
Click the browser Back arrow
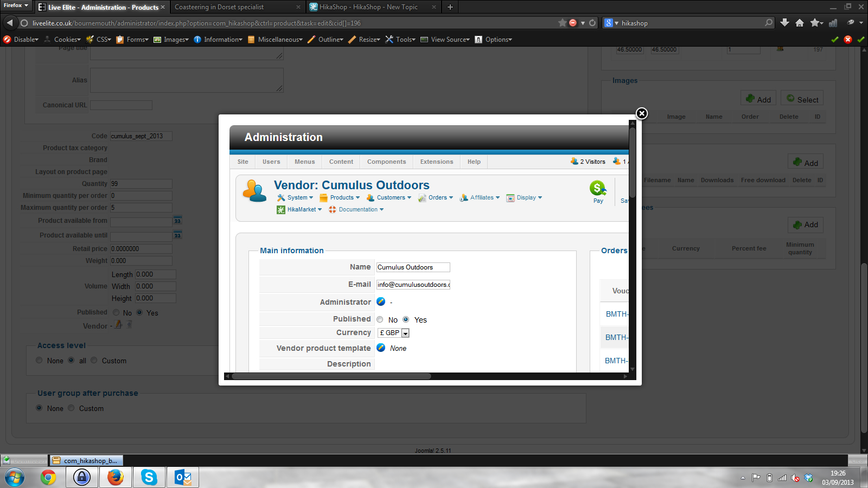click(9, 23)
